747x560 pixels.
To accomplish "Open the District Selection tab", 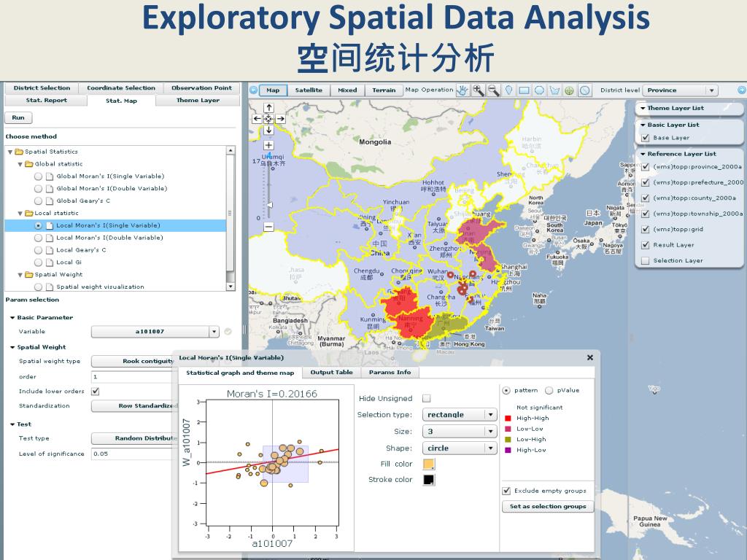I will pos(42,88).
